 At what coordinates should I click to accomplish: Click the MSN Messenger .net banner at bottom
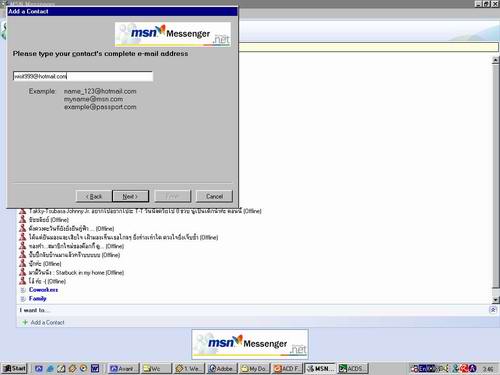coord(250,344)
